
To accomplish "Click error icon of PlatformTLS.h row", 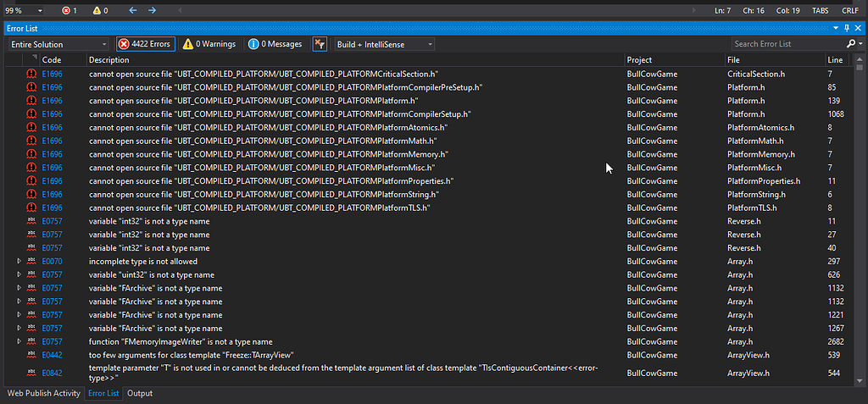I will (31, 208).
